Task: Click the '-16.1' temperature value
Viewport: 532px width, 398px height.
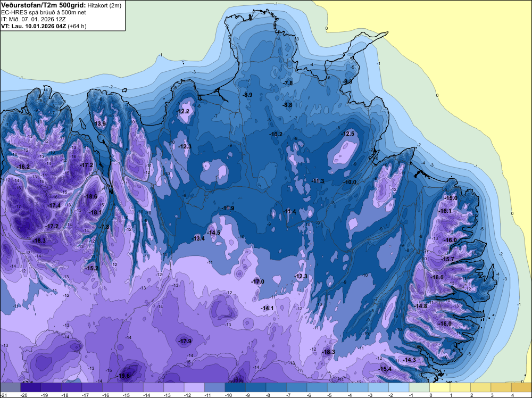Action: click(445, 211)
